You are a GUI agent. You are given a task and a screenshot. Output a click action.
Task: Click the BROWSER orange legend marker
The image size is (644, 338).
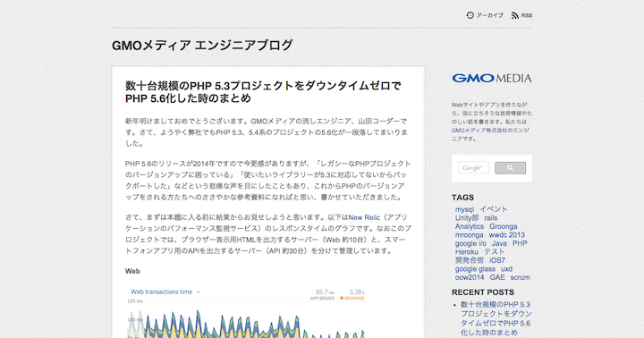(342, 299)
